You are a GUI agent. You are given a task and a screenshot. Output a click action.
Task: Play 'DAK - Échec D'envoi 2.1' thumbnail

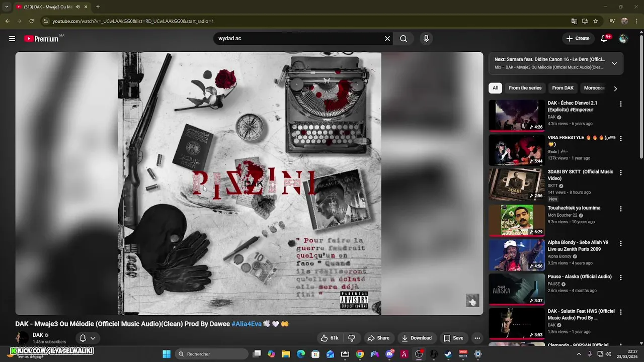[x=517, y=115]
